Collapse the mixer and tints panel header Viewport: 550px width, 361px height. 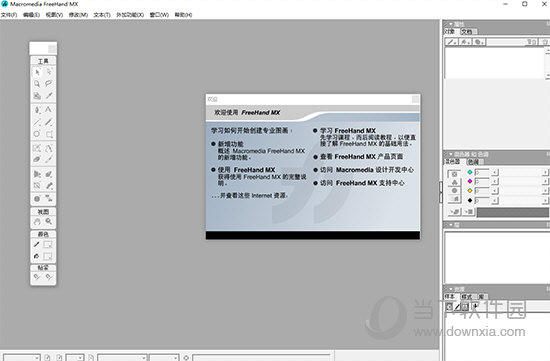[450, 154]
